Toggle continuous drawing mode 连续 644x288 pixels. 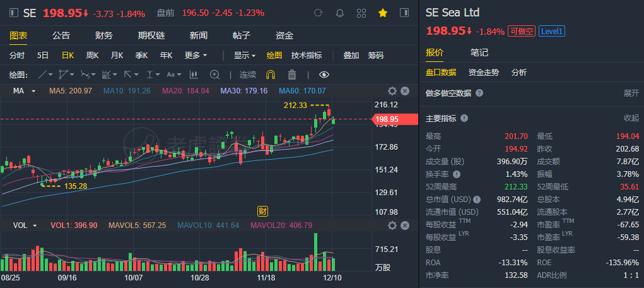(248, 75)
